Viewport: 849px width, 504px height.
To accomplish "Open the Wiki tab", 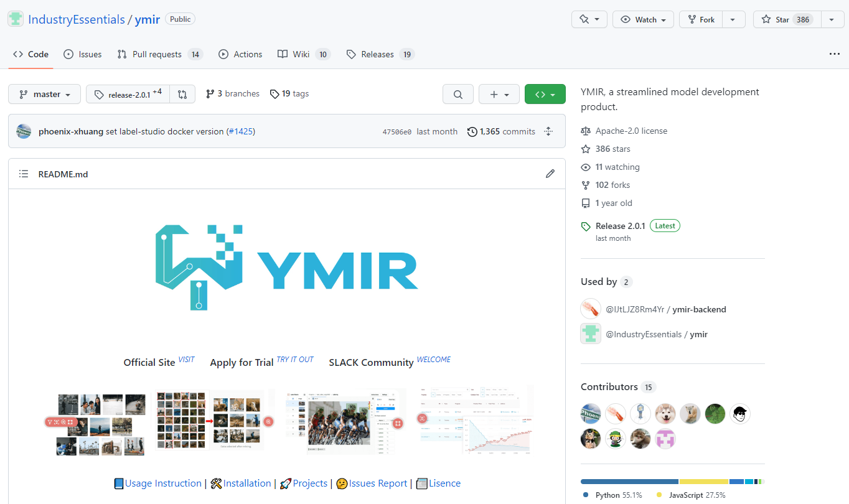I will [304, 54].
